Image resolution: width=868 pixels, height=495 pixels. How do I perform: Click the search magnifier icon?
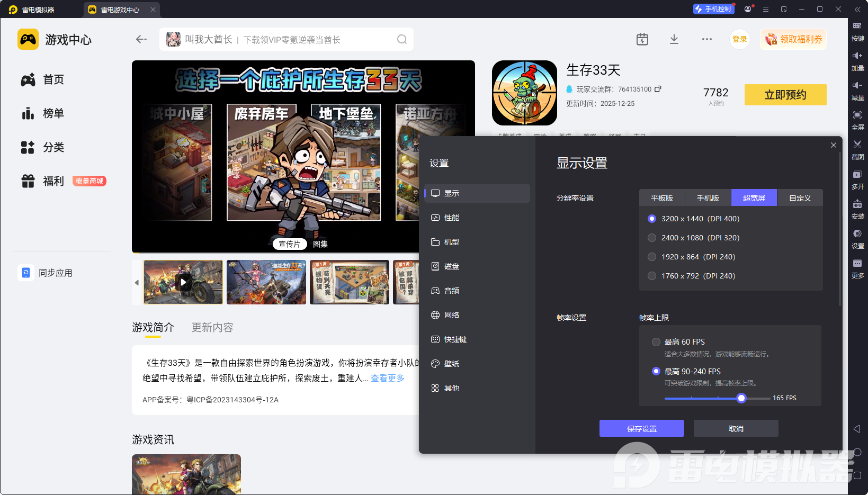tap(402, 40)
